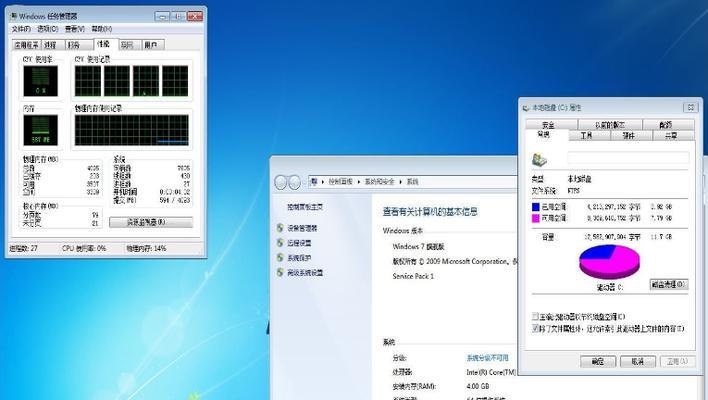Click the first CPU usage history graph
708x400 pixels.
(x=88, y=81)
